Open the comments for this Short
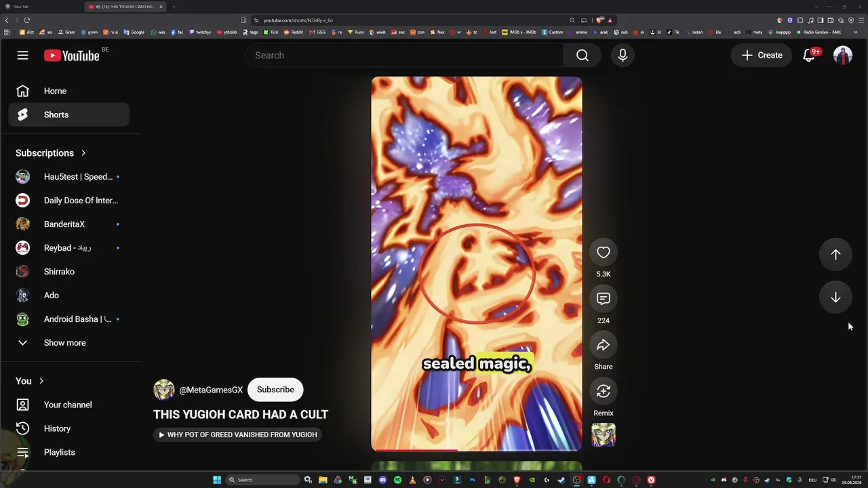868x488 pixels. (x=603, y=298)
